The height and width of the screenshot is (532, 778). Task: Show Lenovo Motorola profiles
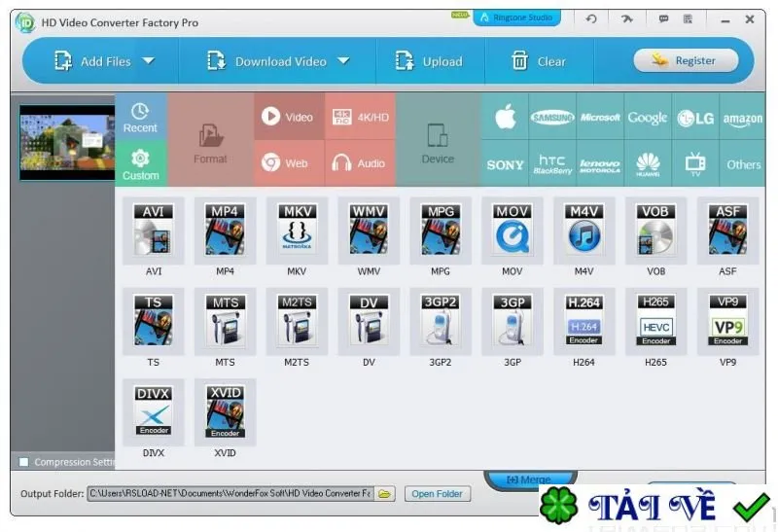click(x=600, y=163)
